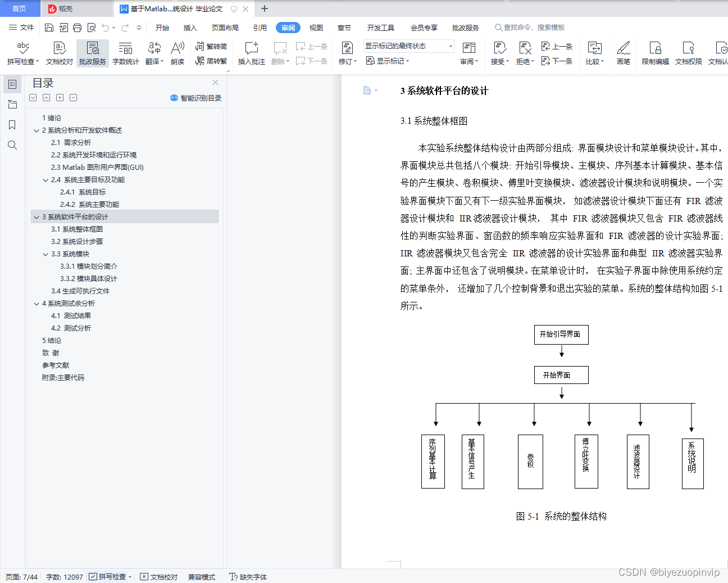Click 缺失字体 in the status bar

click(x=248, y=577)
